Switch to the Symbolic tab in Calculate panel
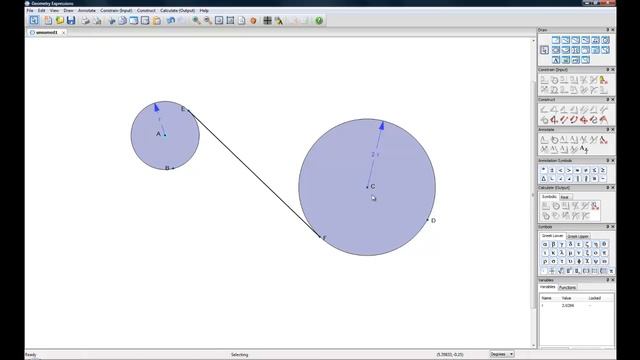Screen dimensions: 640x360 549,197
